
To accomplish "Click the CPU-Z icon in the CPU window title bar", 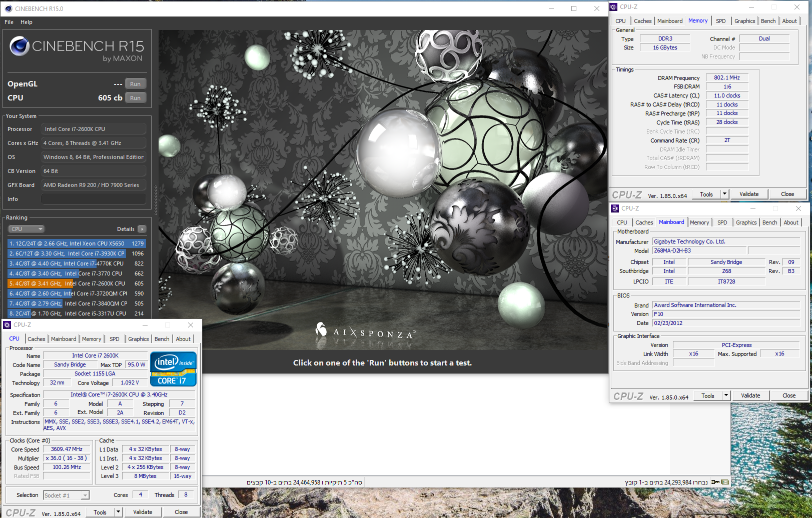I will click(7, 325).
